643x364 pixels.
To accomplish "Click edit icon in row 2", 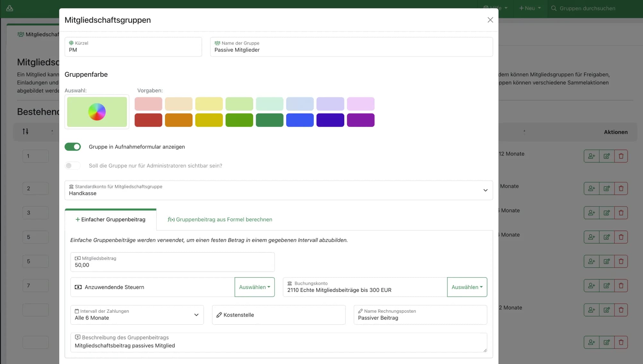I will [606, 188].
